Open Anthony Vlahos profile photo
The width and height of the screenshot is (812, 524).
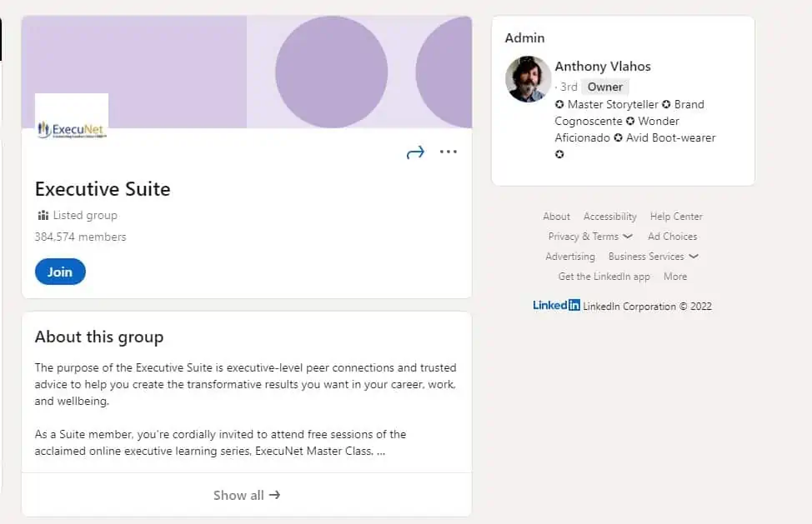tap(528, 79)
